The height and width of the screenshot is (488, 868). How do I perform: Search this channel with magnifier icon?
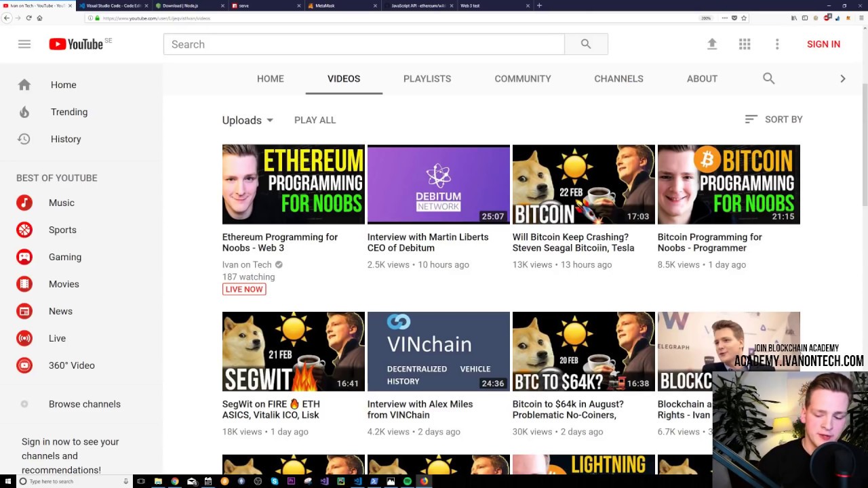768,79
